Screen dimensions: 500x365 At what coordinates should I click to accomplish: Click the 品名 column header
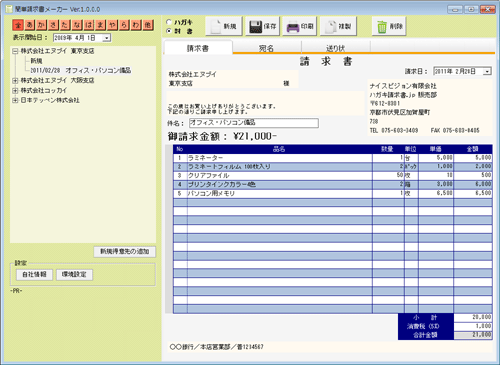point(279,149)
